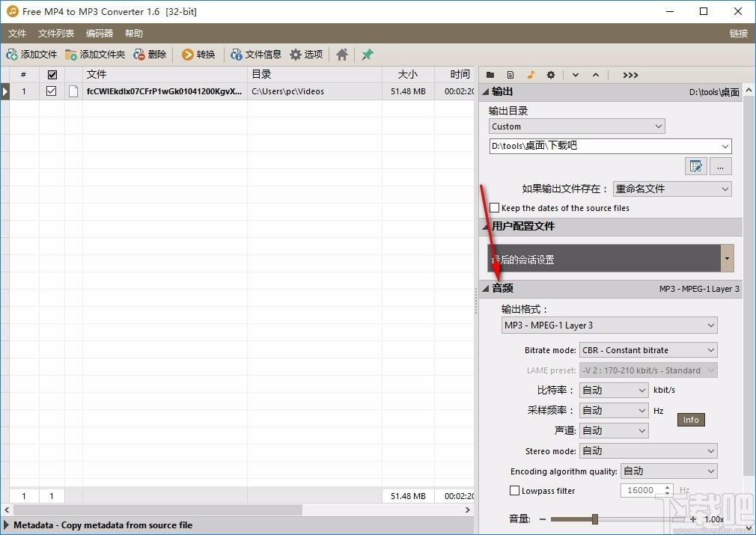Open the Stereo mode dropdown
Screen dimensions: 756x535
(x=648, y=450)
